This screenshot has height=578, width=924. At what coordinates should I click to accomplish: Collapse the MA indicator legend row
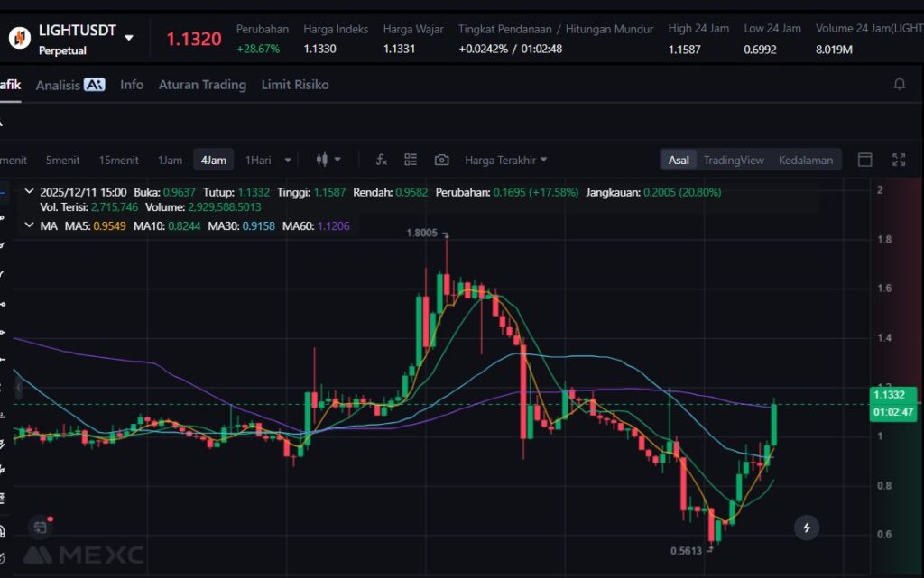click(29, 225)
